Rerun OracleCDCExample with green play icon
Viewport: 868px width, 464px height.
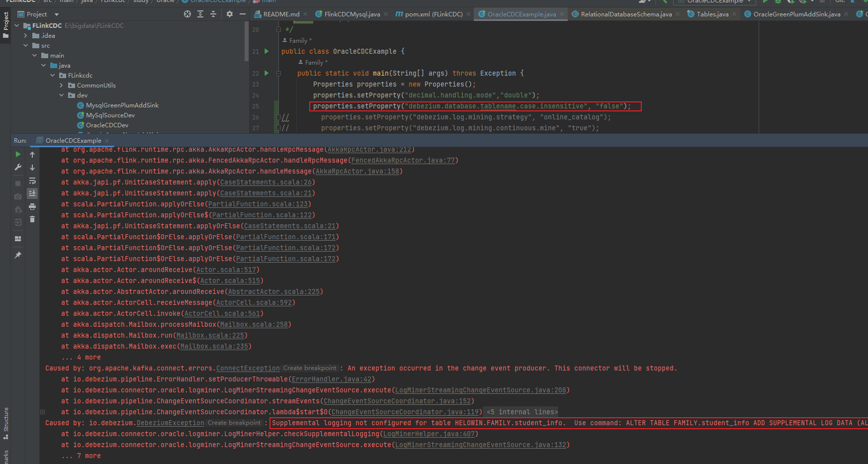coord(18,155)
